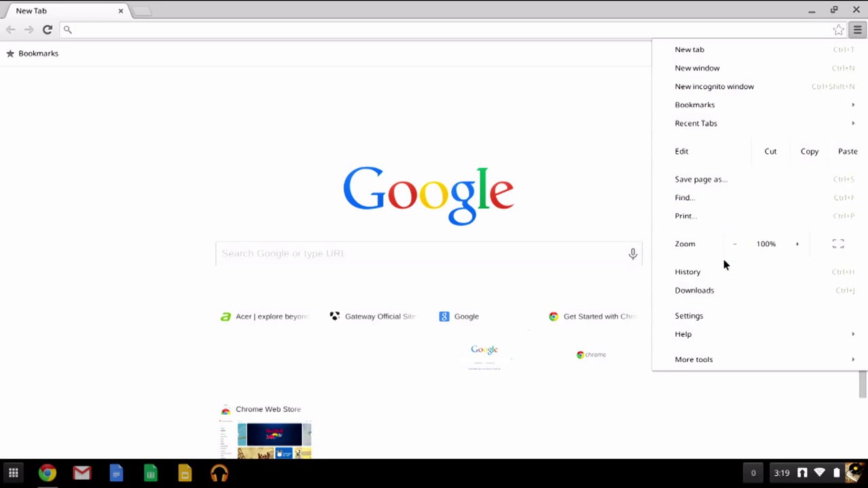Open Downloads from the menu
Viewport: 868px width, 488px height.
coord(759,290)
